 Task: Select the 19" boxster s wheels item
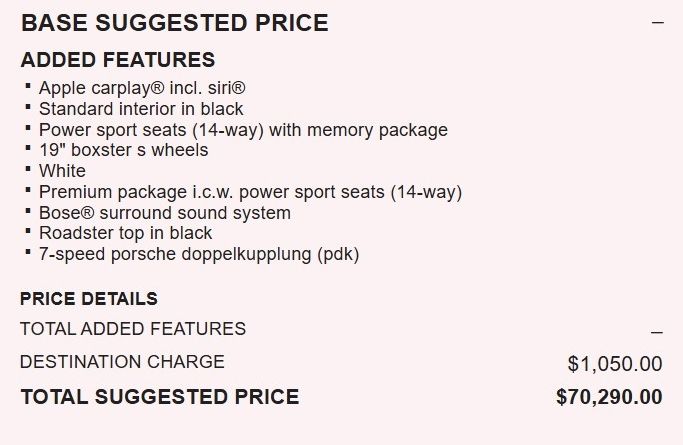(124, 150)
